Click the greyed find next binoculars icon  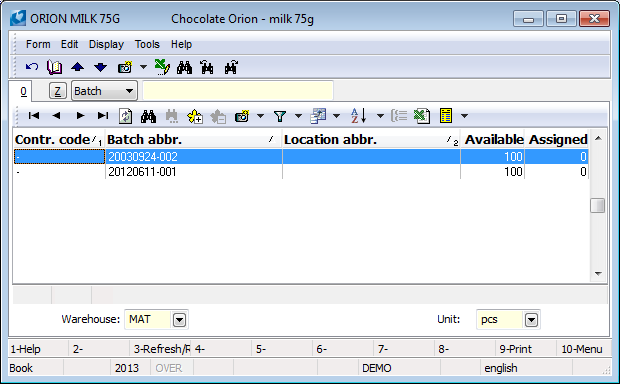(172, 116)
